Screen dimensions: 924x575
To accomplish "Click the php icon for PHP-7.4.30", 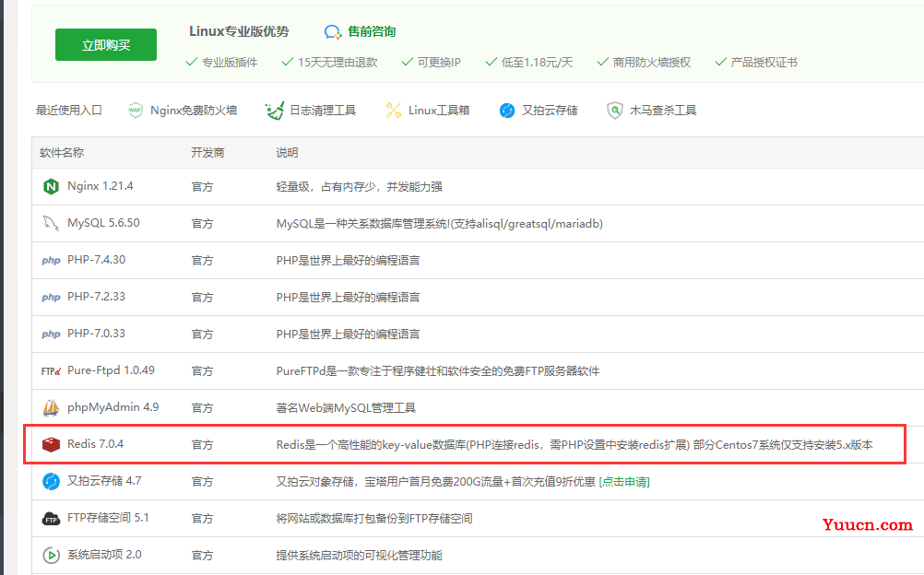I will click(x=52, y=261).
